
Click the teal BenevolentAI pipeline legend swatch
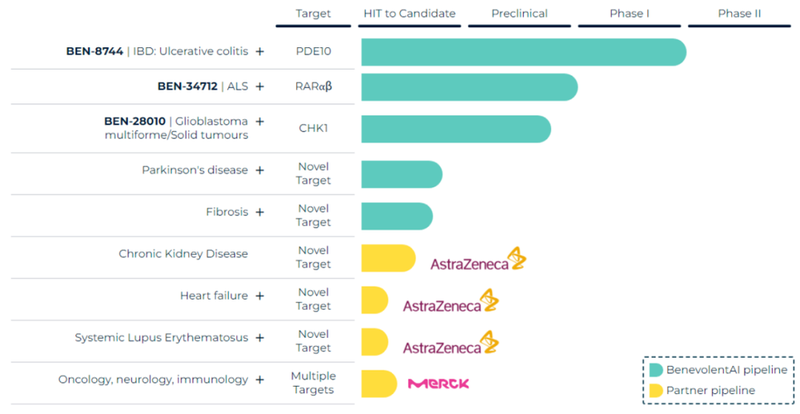pyautogui.click(x=656, y=370)
